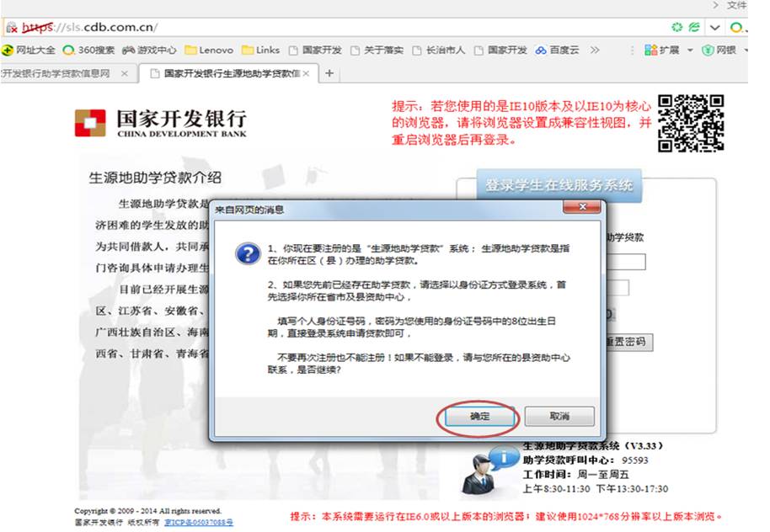Click the dialog title 来自网页的消息
This screenshot has height=532, width=770.
(x=249, y=210)
